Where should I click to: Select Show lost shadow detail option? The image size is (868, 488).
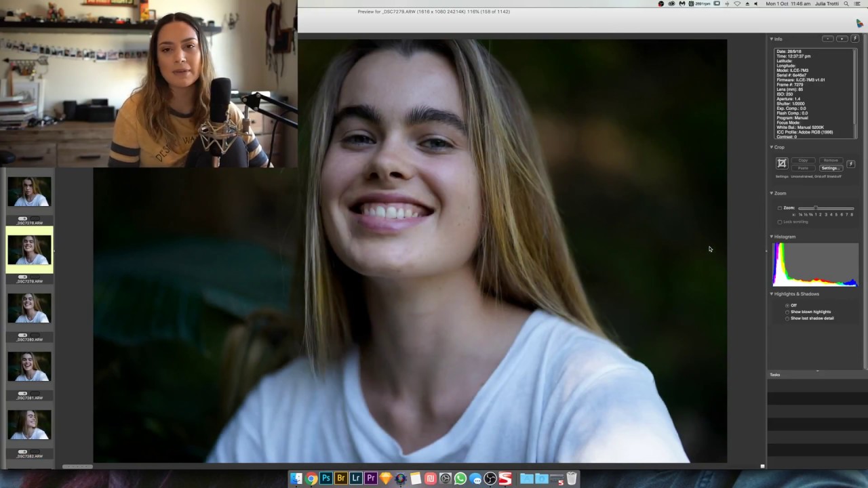pos(787,318)
